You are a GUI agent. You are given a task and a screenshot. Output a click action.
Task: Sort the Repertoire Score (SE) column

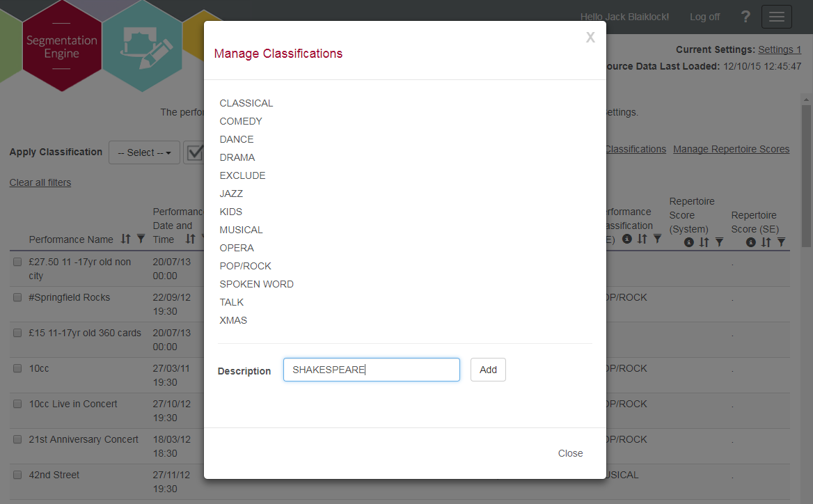pos(766,242)
